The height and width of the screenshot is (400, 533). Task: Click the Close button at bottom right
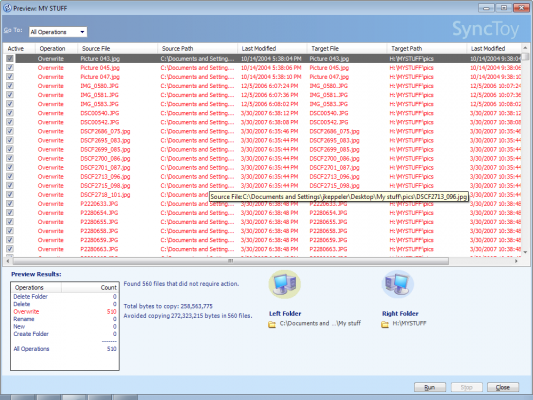click(x=503, y=387)
